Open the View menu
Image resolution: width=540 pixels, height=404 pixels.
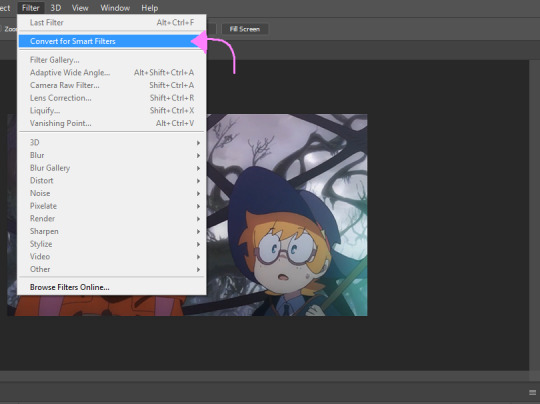click(x=80, y=8)
